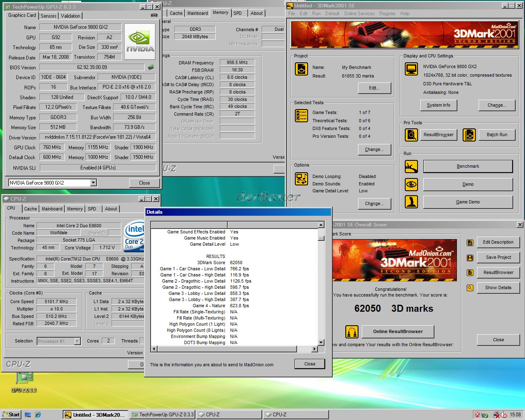Click the BIOS save chip icon
The width and height of the screenshot is (525, 420).
click(151, 67)
